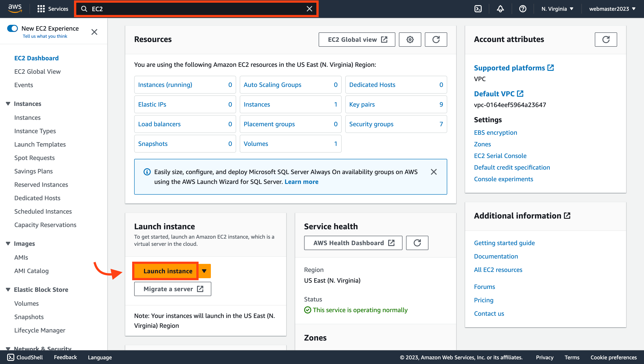644x364 pixels.
Task: Open the Supported platforms link
Action: (x=514, y=68)
